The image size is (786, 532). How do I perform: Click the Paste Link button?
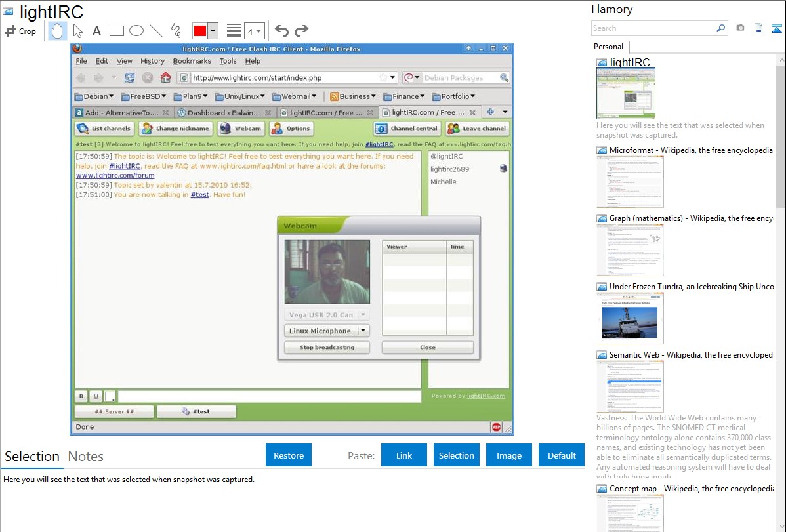point(404,455)
